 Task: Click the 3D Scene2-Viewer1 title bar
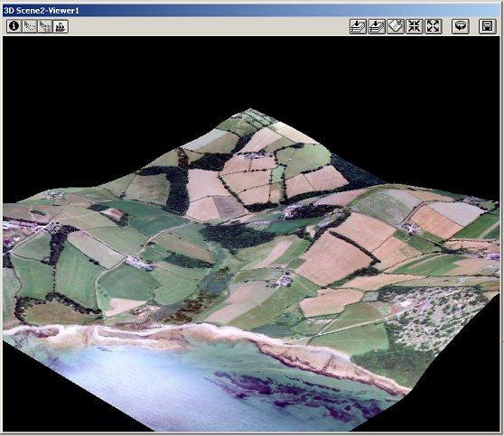point(251,10)
